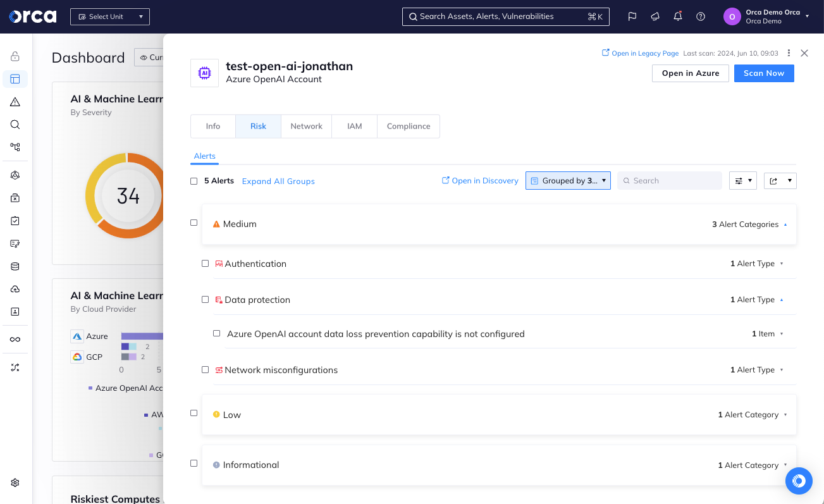Tick the select-all 5 Alerts checkbox

pyautogui.click(x=194, y=181)
